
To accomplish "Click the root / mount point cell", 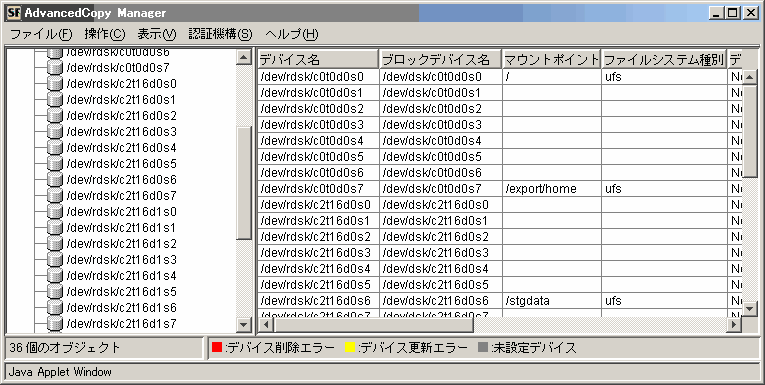I will tap(552, 77).
